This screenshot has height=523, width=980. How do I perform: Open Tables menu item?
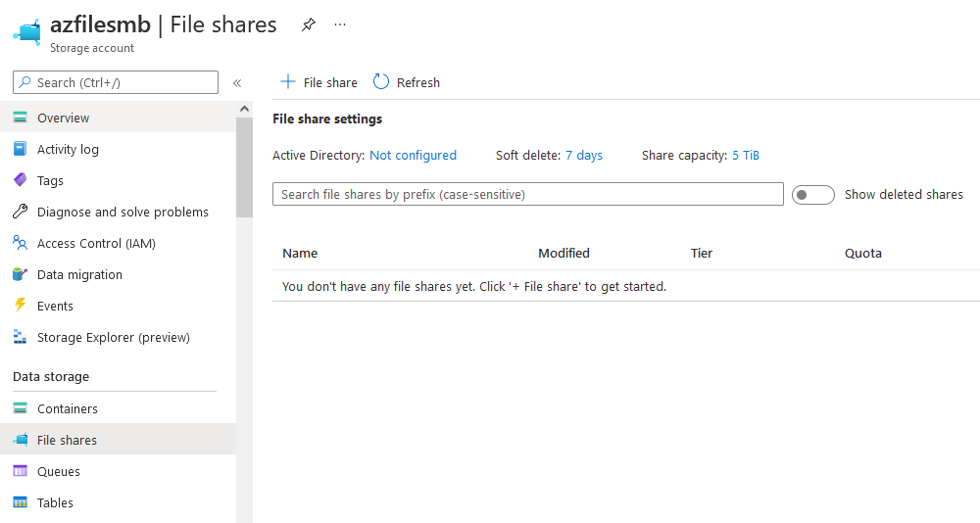point(119,502)
